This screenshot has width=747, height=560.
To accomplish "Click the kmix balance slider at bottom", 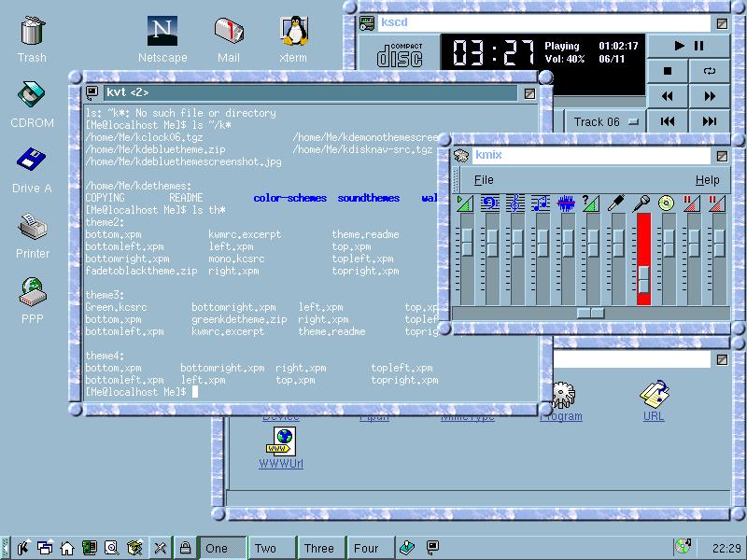I will (x=589, y=313).
